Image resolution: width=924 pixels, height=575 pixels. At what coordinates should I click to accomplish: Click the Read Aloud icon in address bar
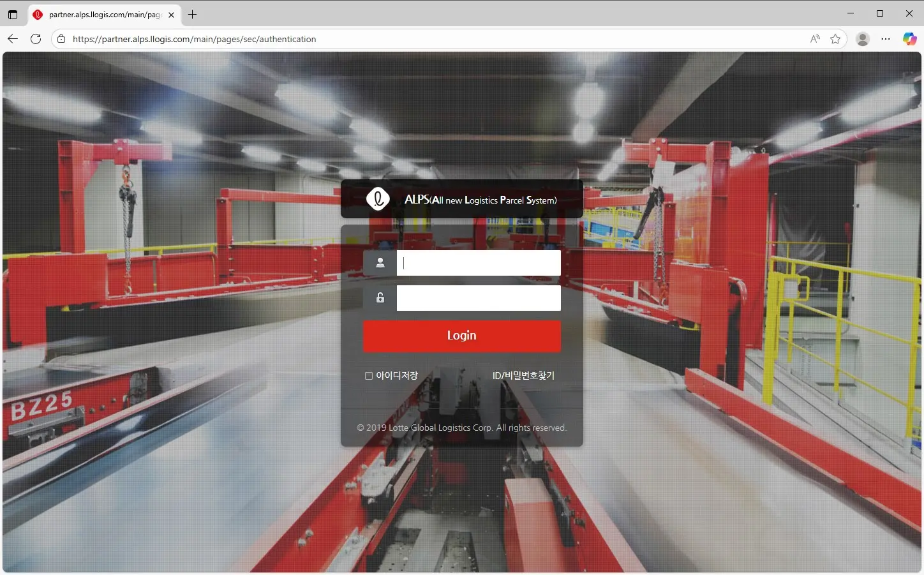coord(815,39)
